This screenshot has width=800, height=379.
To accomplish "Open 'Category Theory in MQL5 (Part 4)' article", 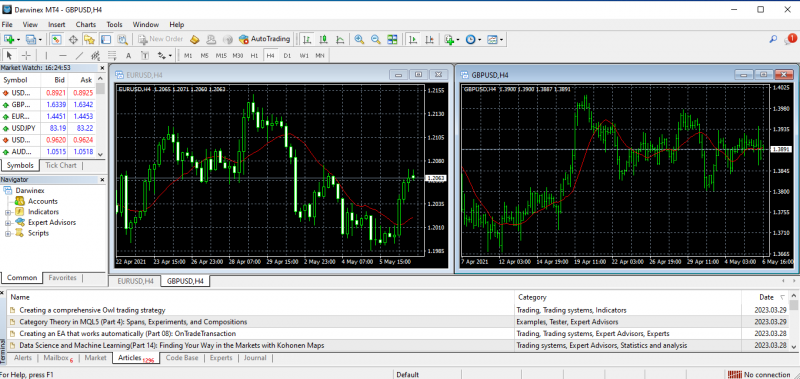I will pos(133,322).
